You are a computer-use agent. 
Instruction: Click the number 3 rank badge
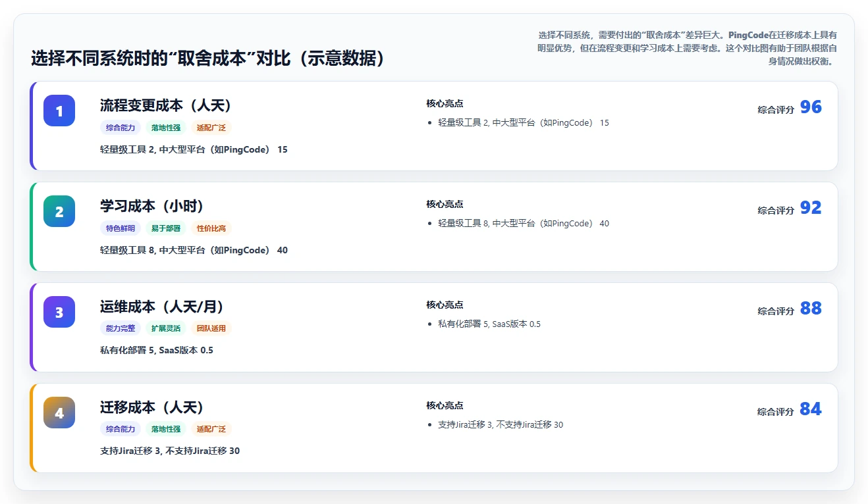59,312
